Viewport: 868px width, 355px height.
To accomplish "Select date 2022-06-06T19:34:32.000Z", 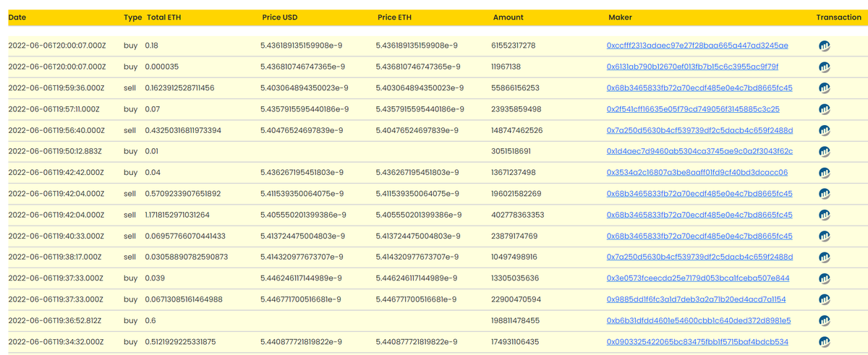I will pyautogui.click(x=56, y=342).
